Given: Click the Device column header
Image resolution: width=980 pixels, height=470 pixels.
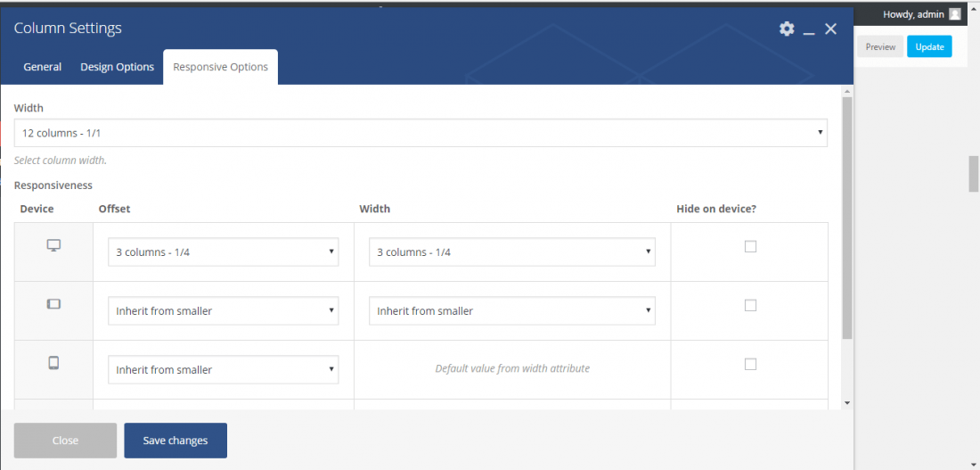Looking at the screenshot, I should (37, 209).
